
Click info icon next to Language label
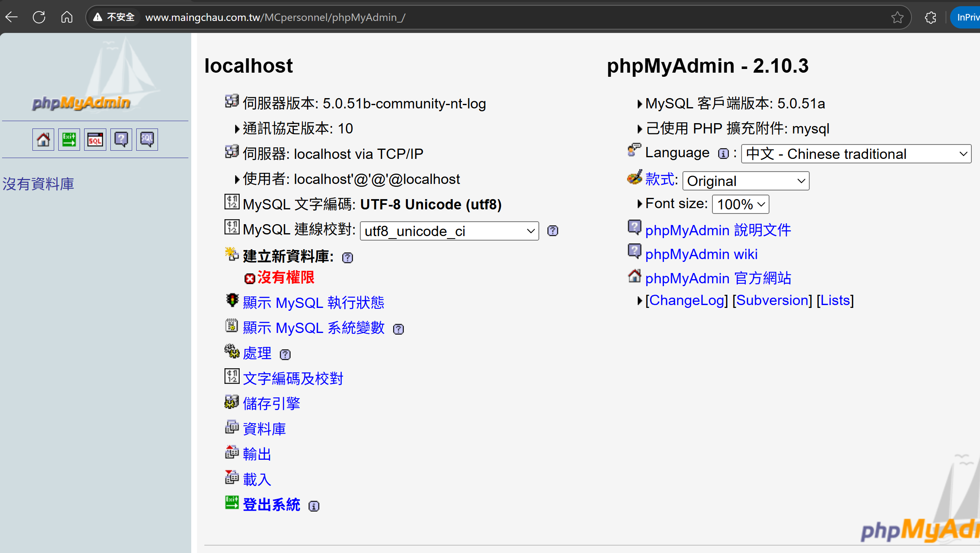pyautogui.click(x=723, y=154)
